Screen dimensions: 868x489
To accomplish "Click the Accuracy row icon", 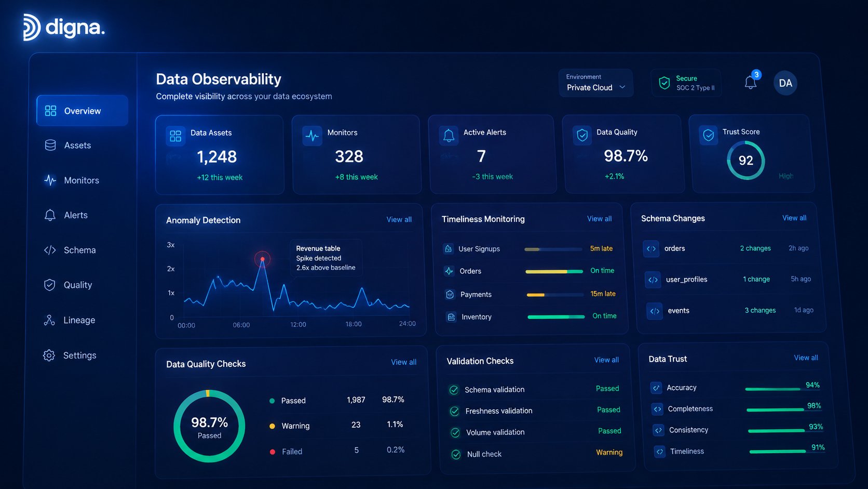I will 656,388.
